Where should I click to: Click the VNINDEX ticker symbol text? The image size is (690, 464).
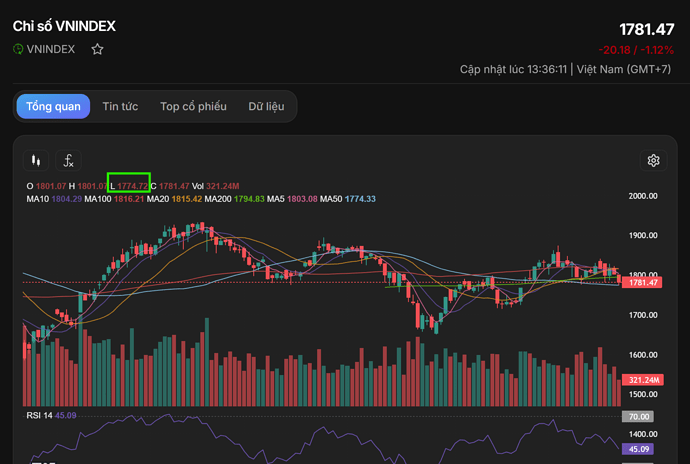coord(51,49)
